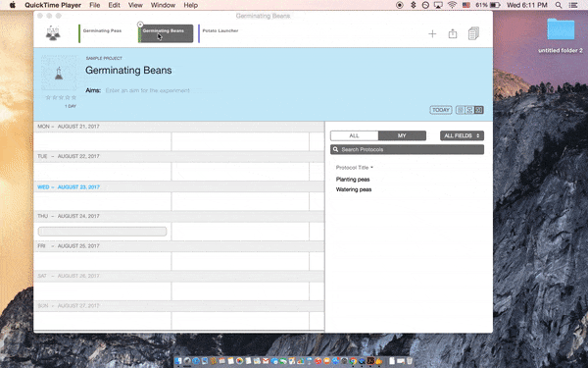Close the Germinating Beans tab with its x

coord(140,25)
